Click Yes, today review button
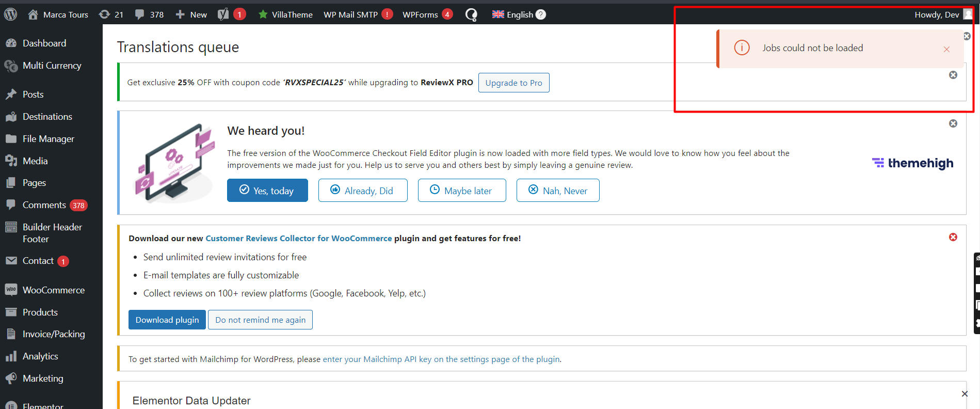980x409 pixels. (267, 191)
